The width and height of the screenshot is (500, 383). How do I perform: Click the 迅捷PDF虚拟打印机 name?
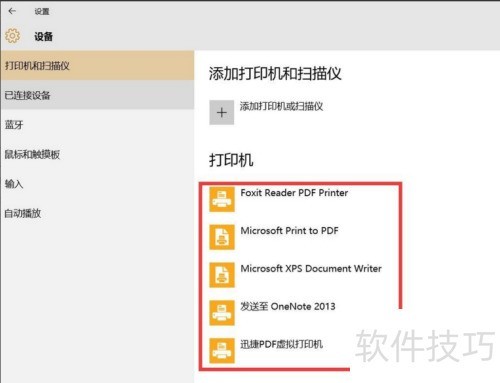coord(282,344)
